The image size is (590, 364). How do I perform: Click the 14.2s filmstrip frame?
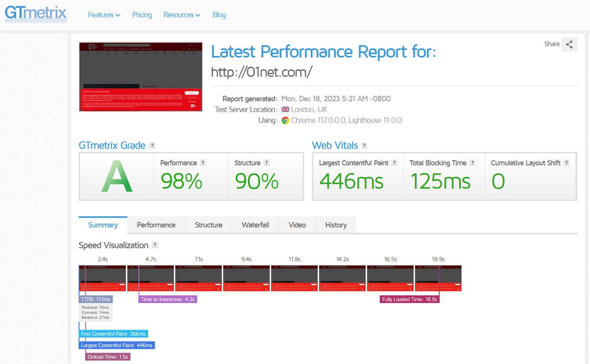click(342, 278)
